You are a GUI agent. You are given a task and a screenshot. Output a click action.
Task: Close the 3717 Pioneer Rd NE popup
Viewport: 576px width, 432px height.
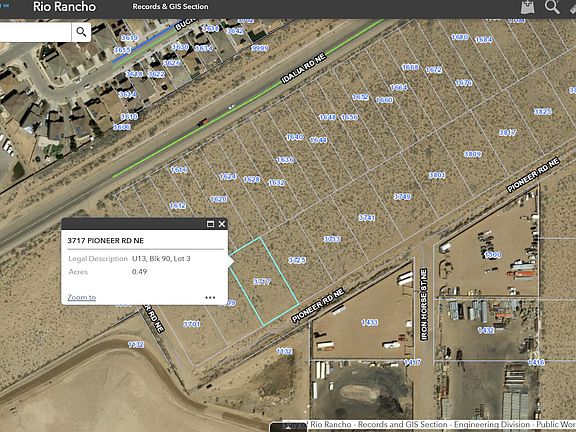[222, 224]
